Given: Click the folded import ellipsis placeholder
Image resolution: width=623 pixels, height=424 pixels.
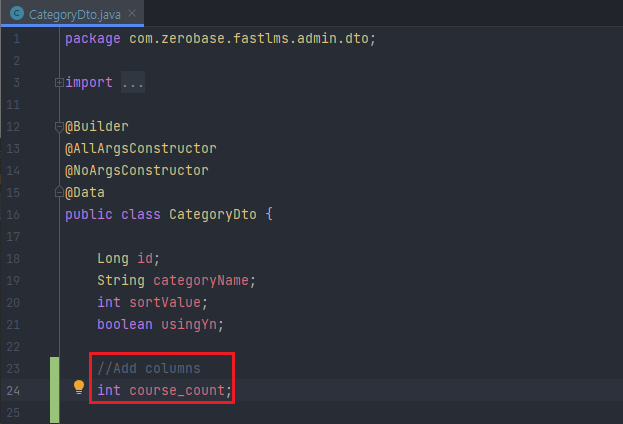Looking at the screenshot, I should [133, 83].
